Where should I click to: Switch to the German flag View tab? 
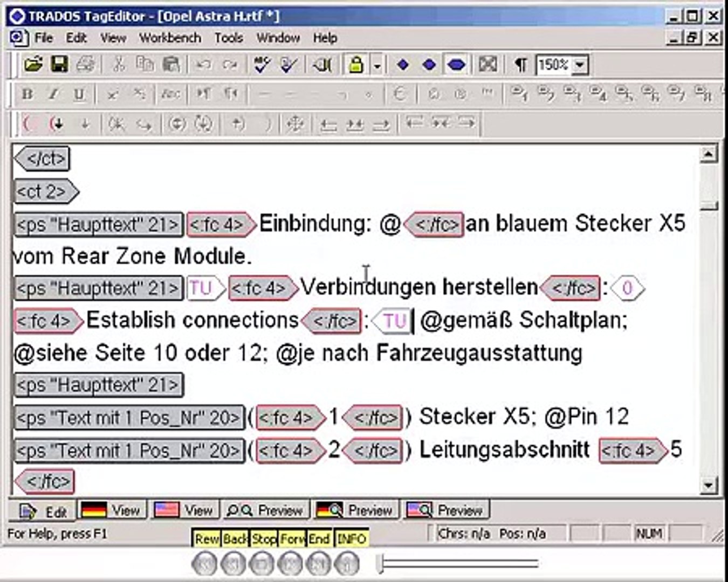tap(112, 509)
